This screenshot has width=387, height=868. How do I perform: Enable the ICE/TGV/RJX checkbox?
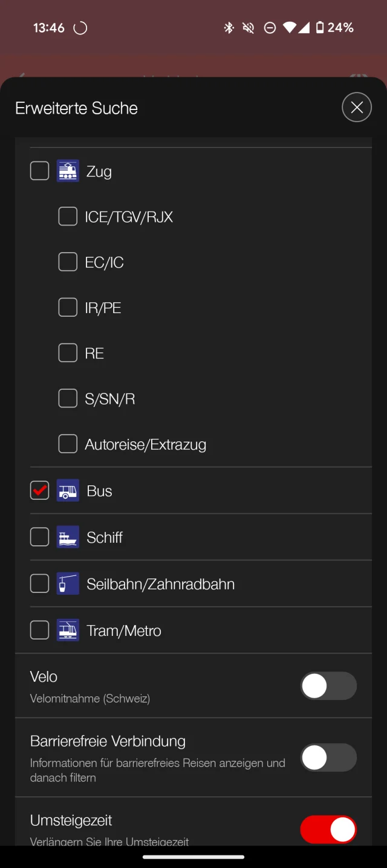pyautogui.click(x=68, y=216)
